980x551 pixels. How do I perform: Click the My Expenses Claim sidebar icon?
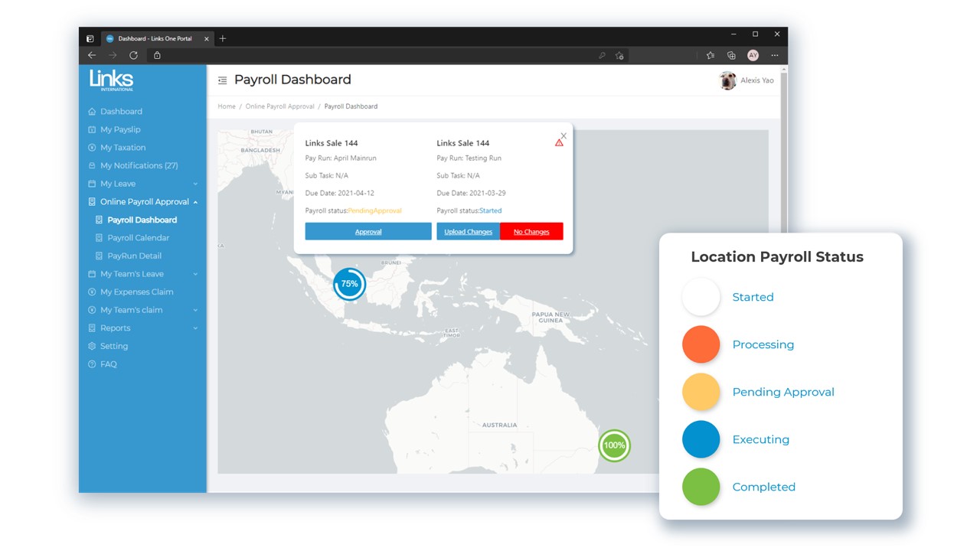[92, 292]
